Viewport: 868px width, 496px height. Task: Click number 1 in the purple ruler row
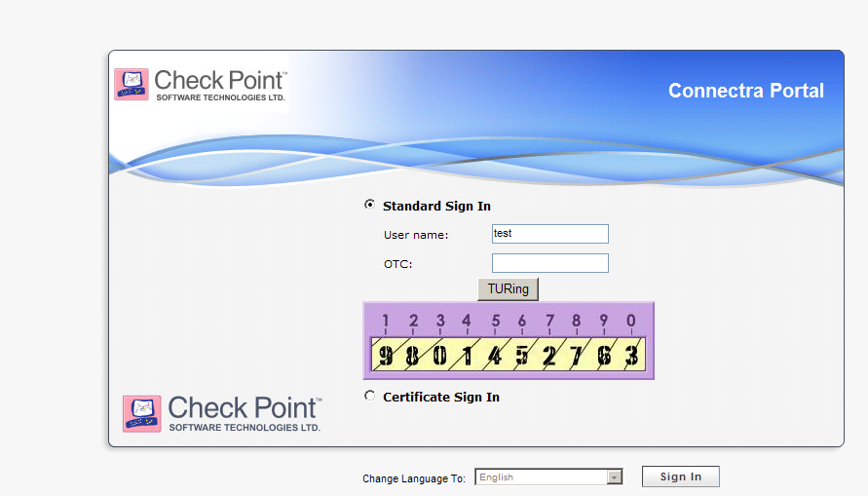coord(386,321)
